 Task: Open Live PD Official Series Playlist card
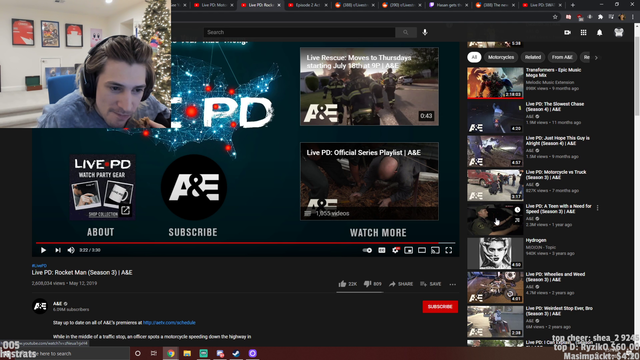point(369,181)
